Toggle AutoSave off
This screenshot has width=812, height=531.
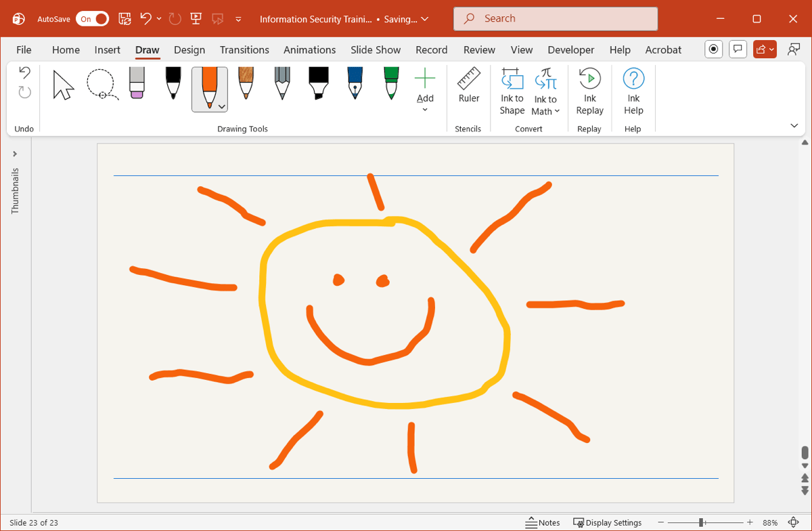point(92,19)
